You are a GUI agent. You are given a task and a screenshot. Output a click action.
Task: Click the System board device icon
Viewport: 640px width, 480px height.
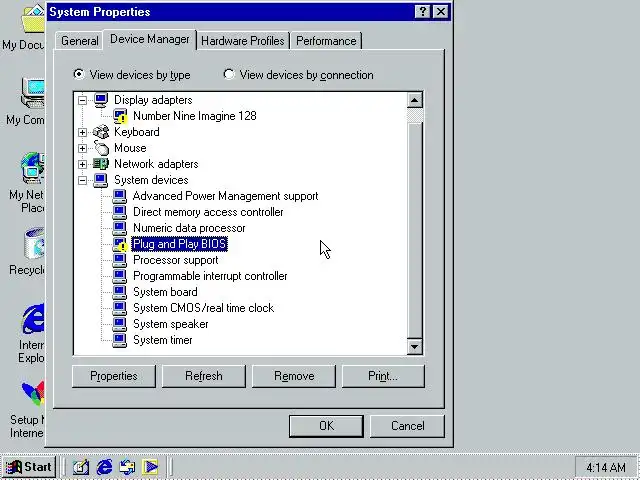click(120, 292)
